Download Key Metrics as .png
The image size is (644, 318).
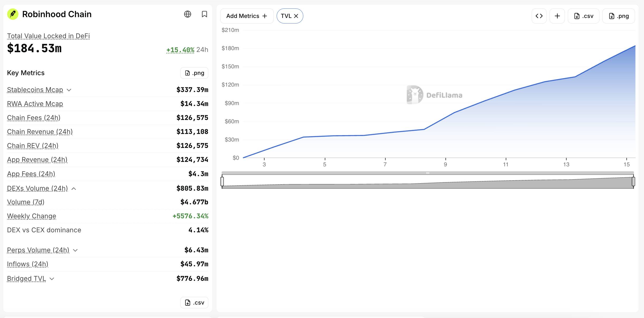coord(194,73)
